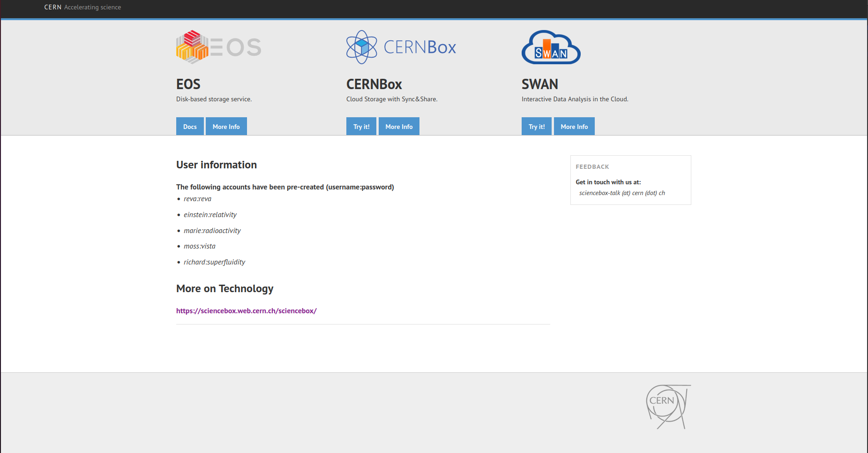Viewport: 868px width, 453px height.
Task: Click the SWAN cloud logo
Action: [551, 47]
